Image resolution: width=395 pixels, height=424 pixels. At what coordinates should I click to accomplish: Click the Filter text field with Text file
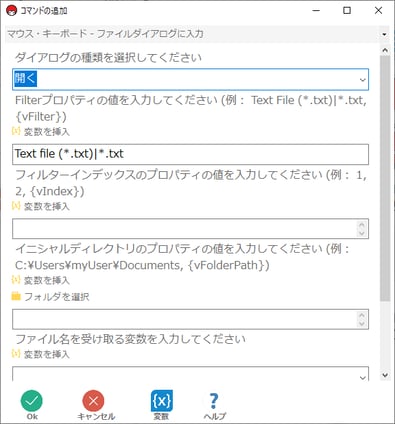pyautogui.click(x=190, y=154)
